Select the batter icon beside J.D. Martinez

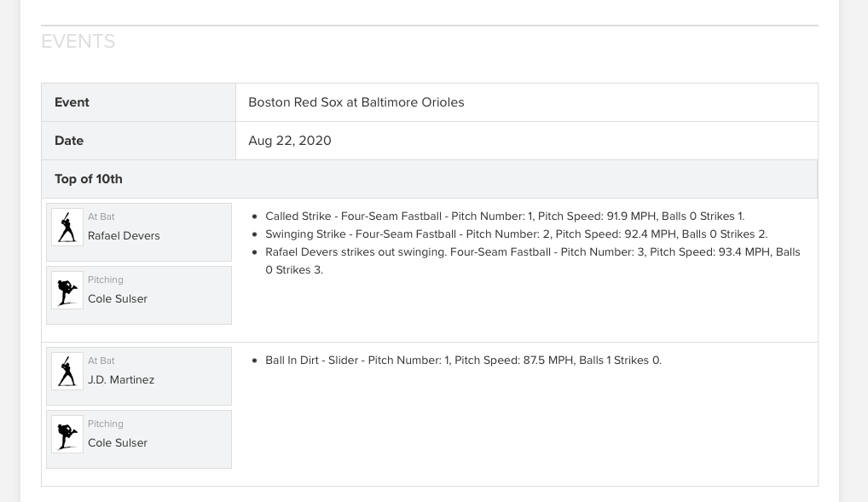click(x=67, y=371)
